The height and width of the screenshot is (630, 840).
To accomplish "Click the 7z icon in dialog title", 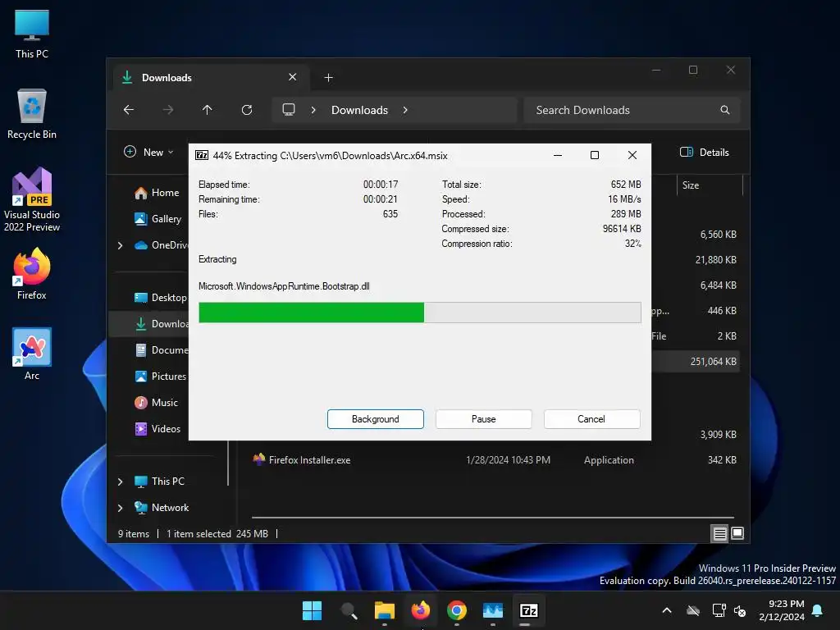I will [202, 155].
